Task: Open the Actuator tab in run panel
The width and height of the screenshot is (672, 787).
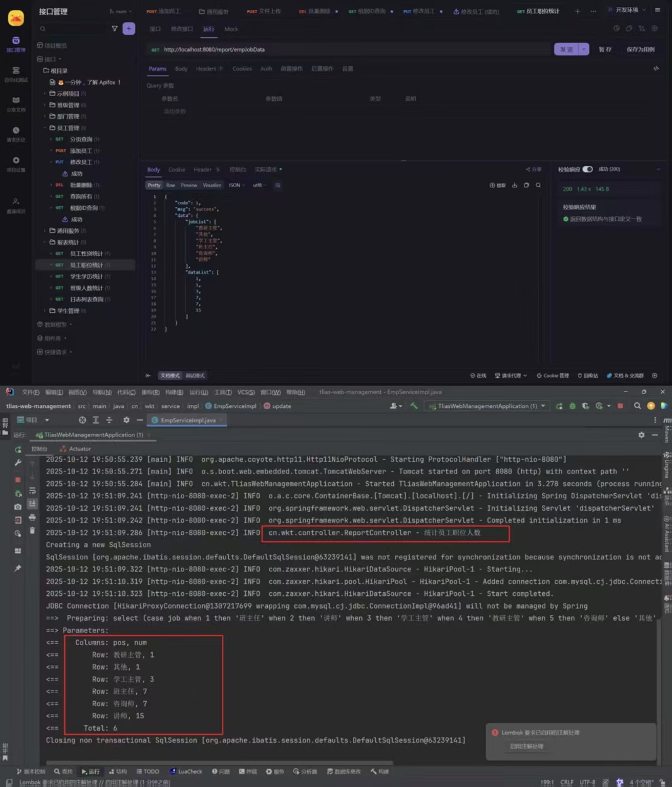Action: point(79,449)
